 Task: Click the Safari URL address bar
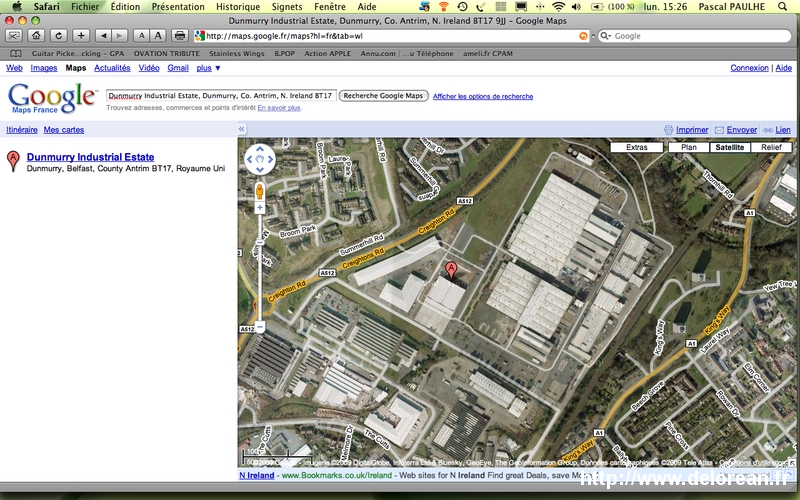point(391,36)
